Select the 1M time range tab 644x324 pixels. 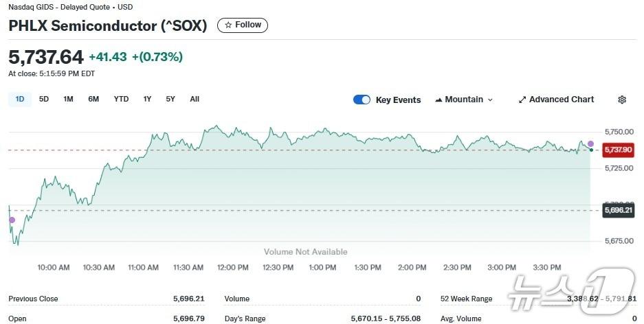[x=68, y=99]
